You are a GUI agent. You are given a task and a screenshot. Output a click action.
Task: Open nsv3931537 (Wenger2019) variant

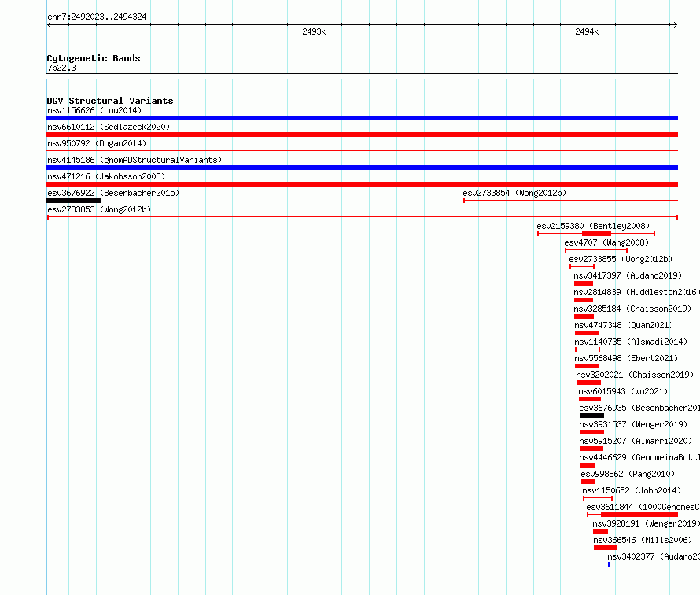(633, 424)
